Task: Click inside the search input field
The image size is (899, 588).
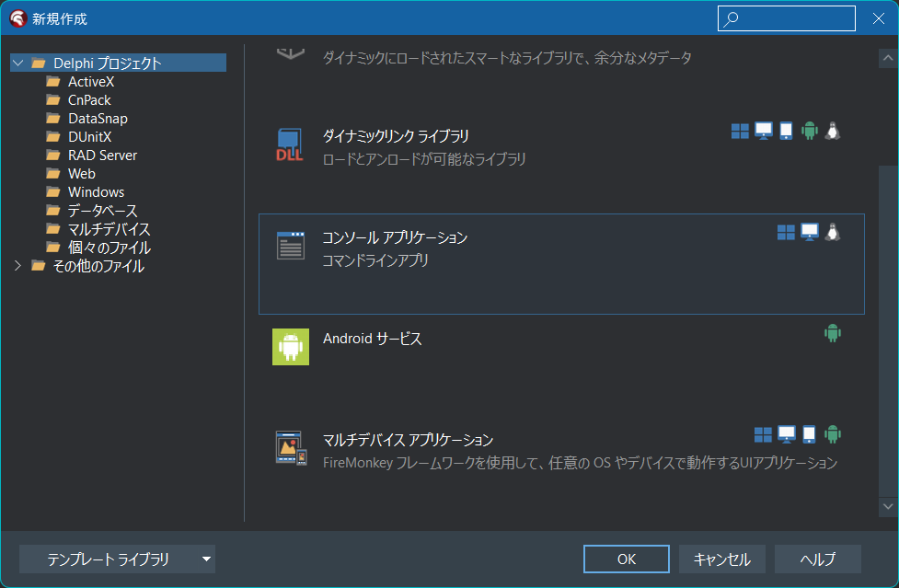Action: pyautogui.click(x=791, y=17)
